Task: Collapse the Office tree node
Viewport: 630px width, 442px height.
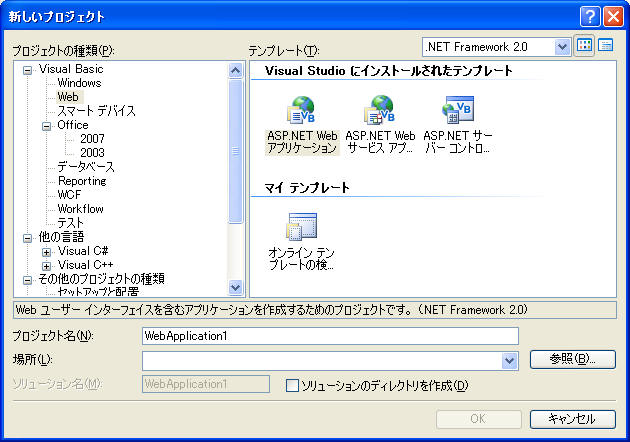Action: point(47,127)
